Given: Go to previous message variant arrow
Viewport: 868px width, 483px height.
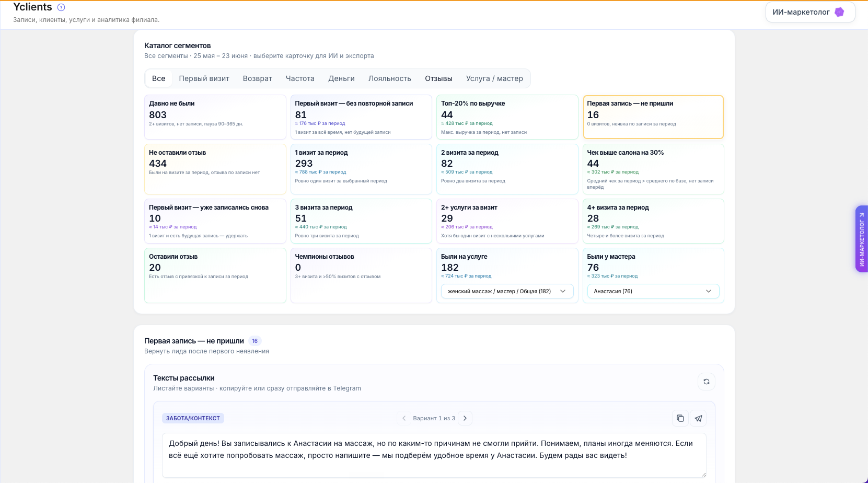Looking at the screenshot, I should point(404,418).
